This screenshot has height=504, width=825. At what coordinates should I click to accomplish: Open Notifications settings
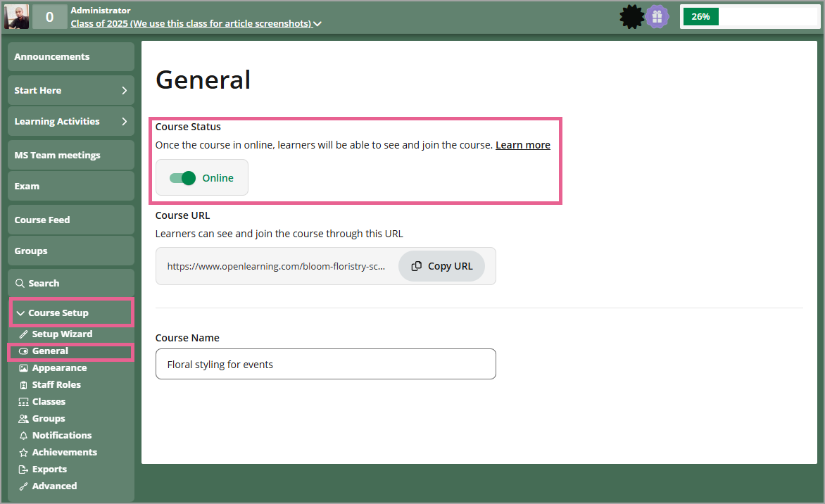61,435
